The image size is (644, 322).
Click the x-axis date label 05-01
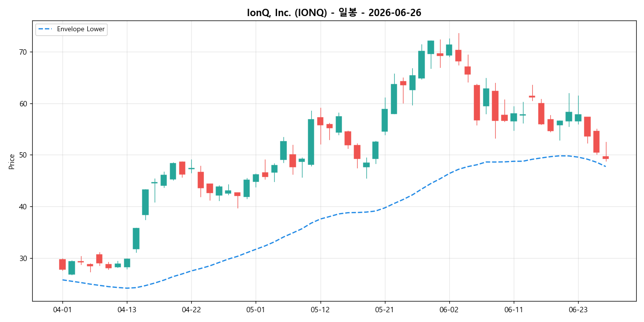[x=256, y=310]
